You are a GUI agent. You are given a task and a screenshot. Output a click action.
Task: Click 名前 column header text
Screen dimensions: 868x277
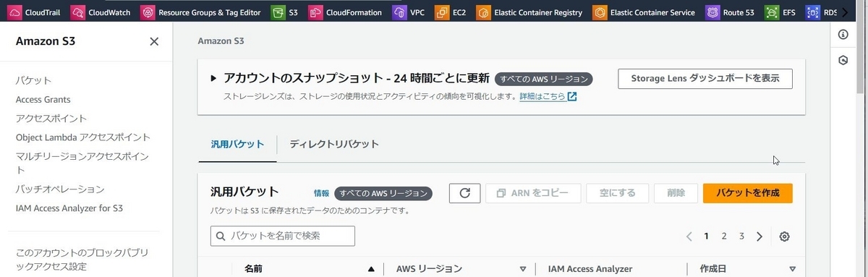coord(254,269)
